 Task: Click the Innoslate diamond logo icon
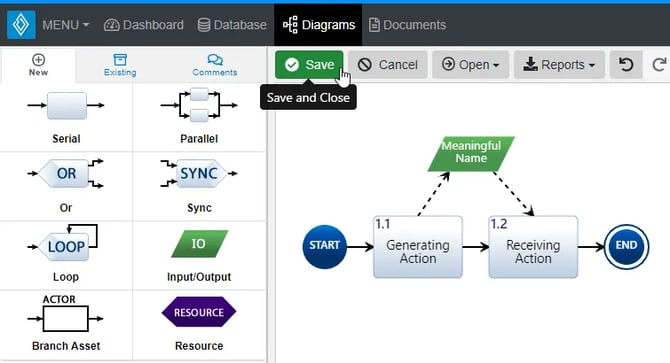click(21, 25)
